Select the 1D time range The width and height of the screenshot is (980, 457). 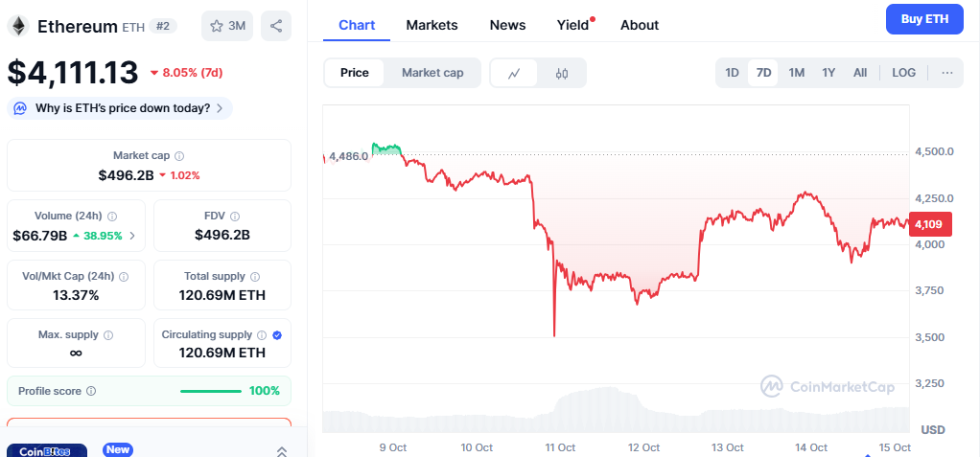pyautogui.click(x=732, y=73)
